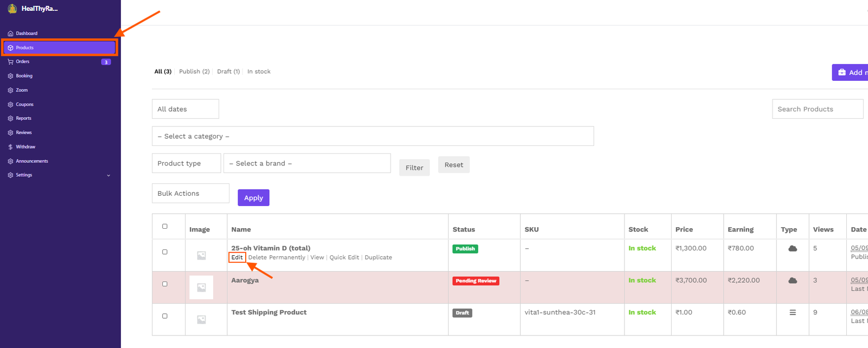Click the Booking gear icon

click(x=10, y=76)
